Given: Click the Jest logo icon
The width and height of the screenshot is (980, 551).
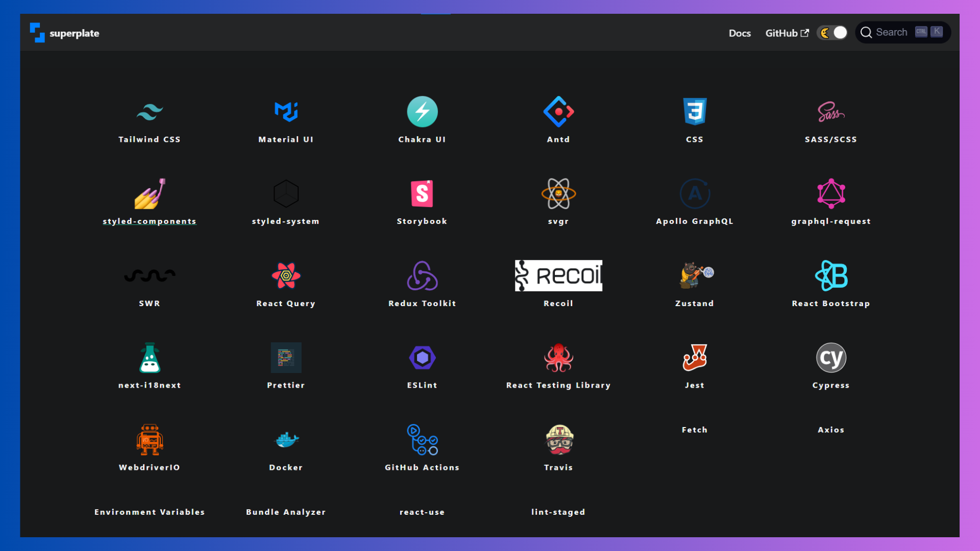Looking at the screenshot, I should pos(695,358).
